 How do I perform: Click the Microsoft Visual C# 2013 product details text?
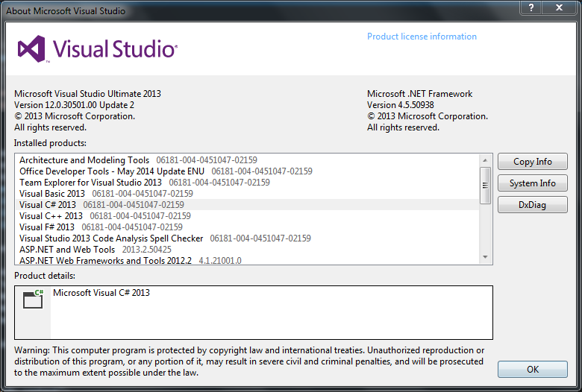tap(101, 293)
